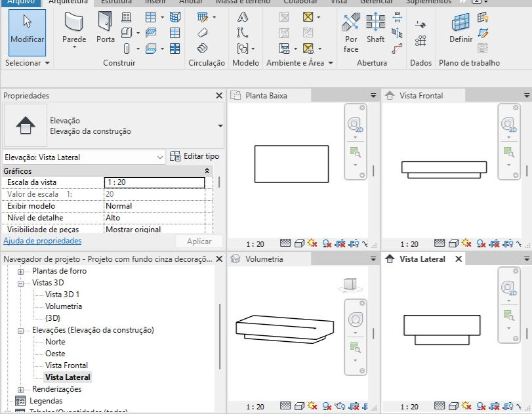Toggle sun path in Vista Lateral view

point(466,405)
